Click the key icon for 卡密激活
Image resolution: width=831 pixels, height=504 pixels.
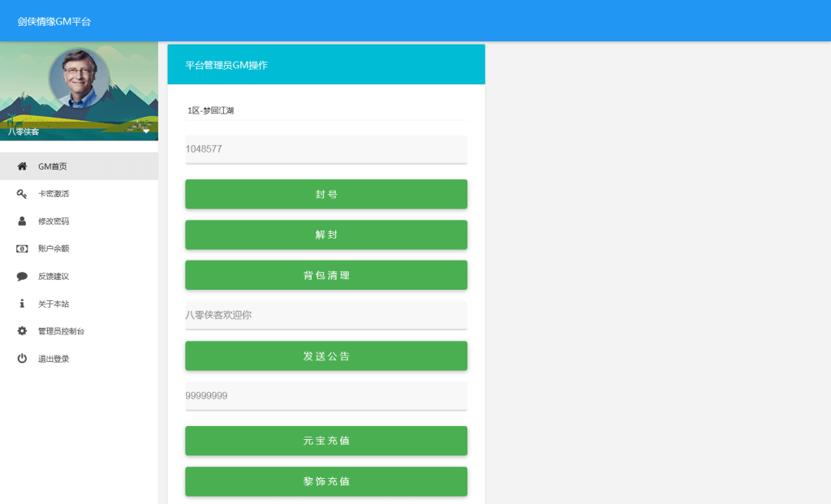21,193
